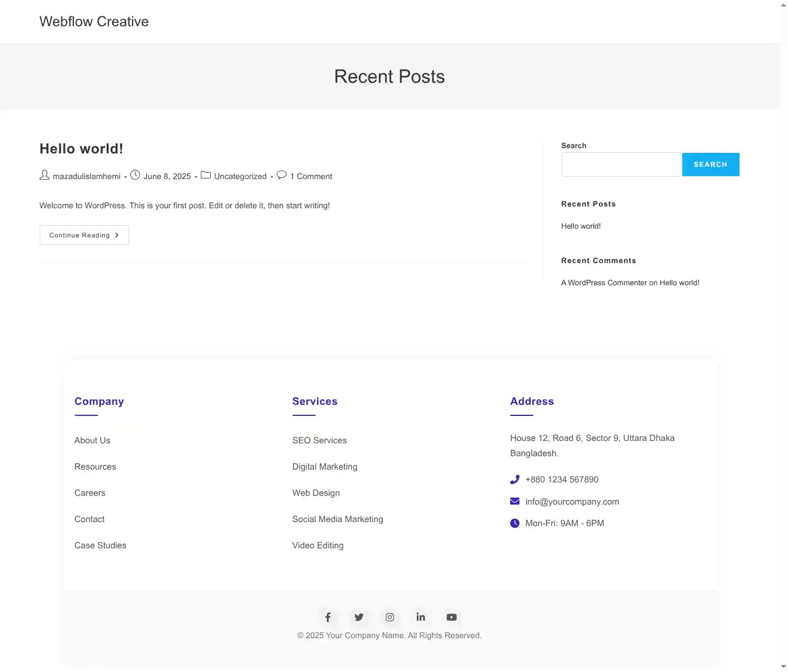Click the phone icon beside +880 number
The height and width of the screenshot is (672, 788).
(x=515, y=480)
